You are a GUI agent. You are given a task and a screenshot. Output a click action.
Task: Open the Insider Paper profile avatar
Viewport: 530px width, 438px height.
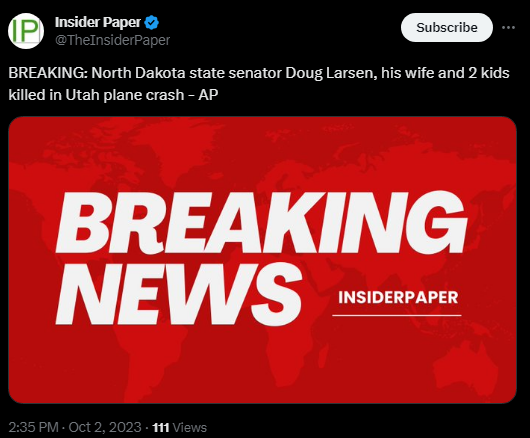[x=26, y=31]
